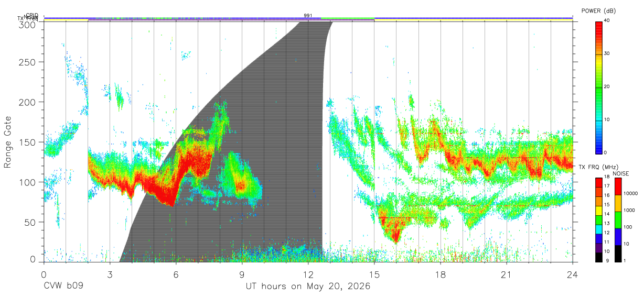Click the x-axis '15' hour tick label
The image size is (644, 297).
click(374, 274)
